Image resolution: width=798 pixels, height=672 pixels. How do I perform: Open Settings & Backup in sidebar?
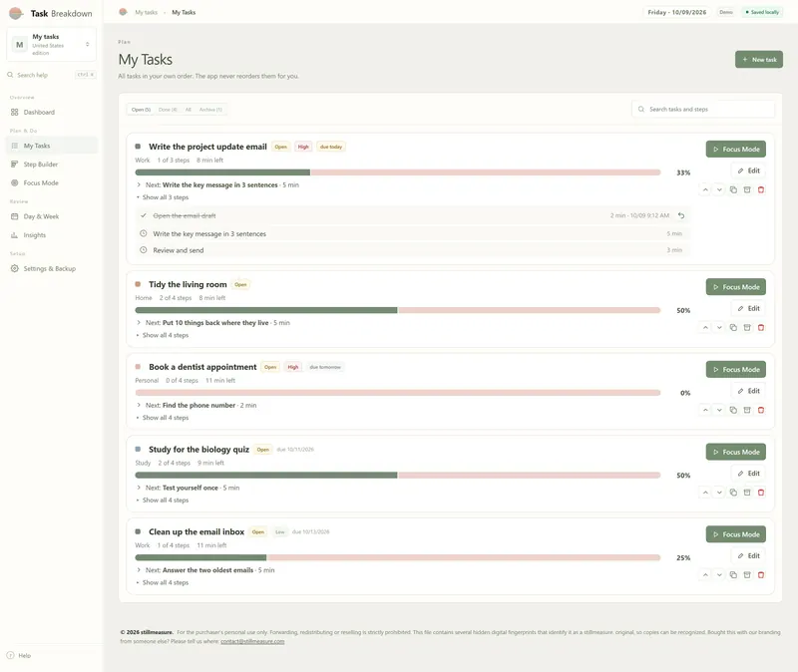tap(52, 268)
